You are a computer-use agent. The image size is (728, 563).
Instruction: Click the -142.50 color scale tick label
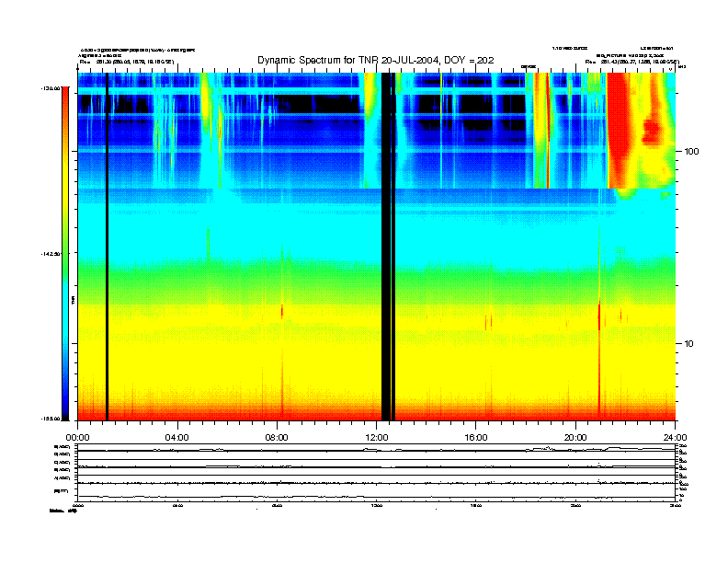51,254
